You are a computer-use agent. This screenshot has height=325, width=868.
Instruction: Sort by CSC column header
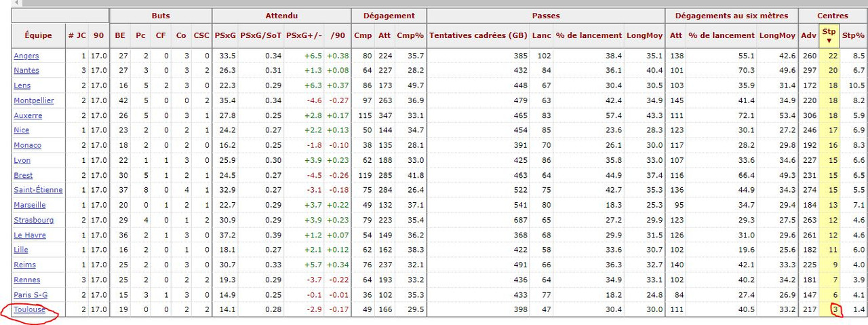click(201, 35)
